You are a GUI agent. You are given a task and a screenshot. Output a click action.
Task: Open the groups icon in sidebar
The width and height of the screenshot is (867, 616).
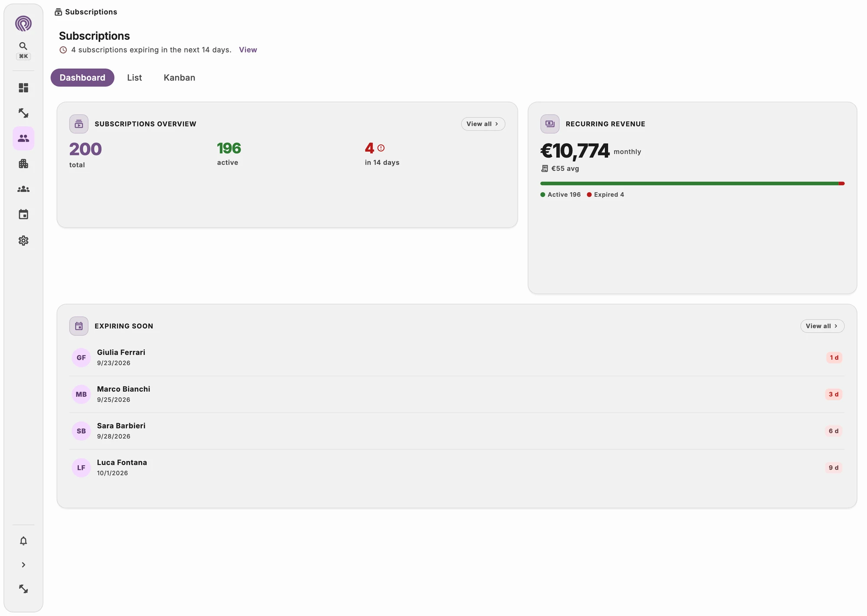[23, 189]
